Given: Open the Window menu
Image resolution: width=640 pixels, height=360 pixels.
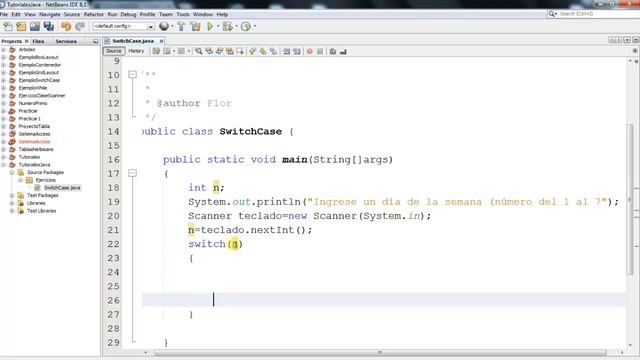Looking at the screenshot, I should 203,14.
